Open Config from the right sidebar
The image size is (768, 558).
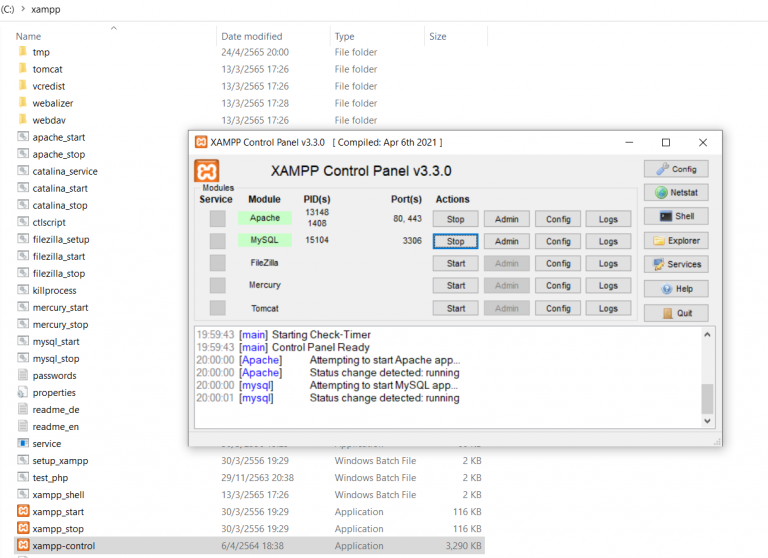[676, 169]
